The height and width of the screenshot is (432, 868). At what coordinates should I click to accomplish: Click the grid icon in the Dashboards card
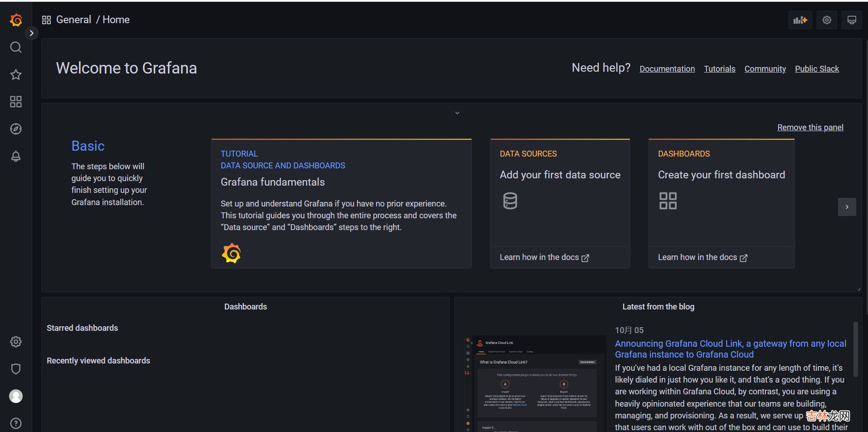pos(668,201)
